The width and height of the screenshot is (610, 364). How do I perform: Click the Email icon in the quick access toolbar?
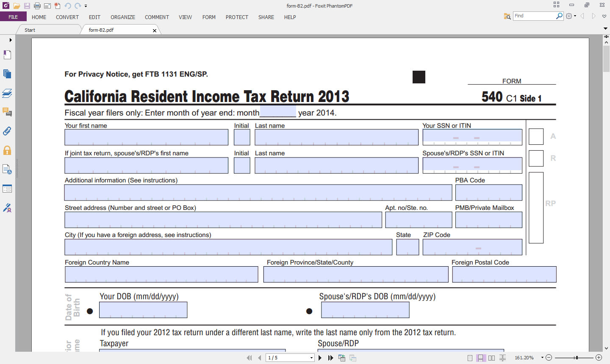click(x=47, y=6)
